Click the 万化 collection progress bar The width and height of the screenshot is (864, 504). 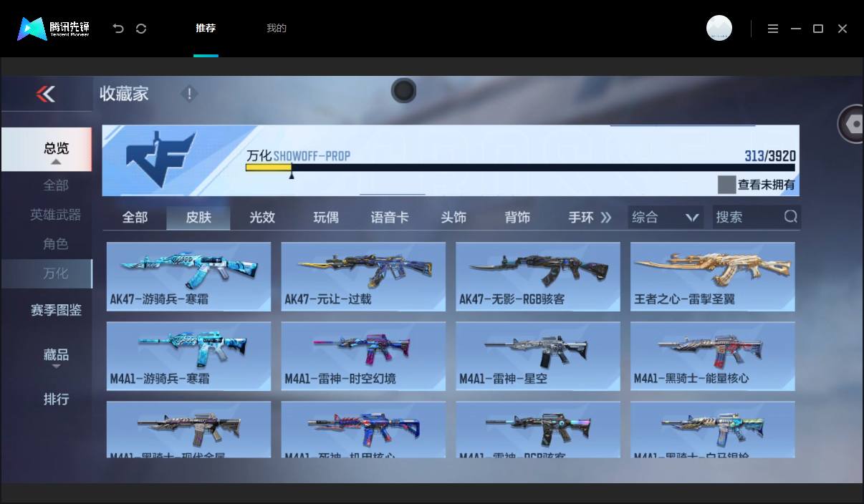tap(520, 168)
